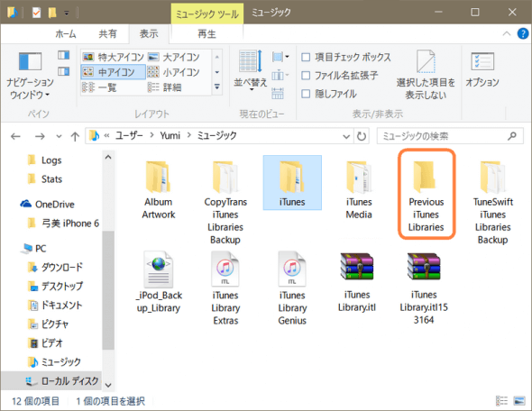Click ユーザー in the address breadcrumb
The height and width of the screenshot is (411, 532).
129,135
